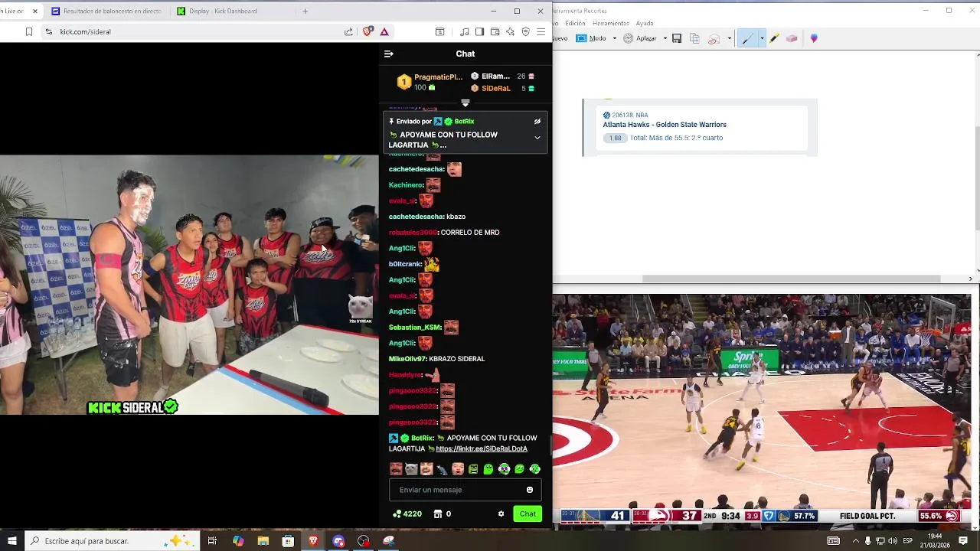Open the emoji picker in message box

[530, 490]
